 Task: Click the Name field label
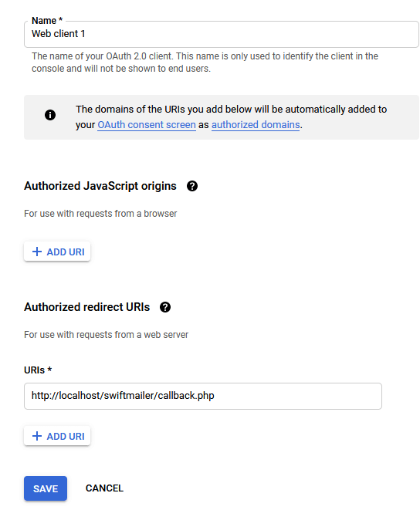[47, 21]
